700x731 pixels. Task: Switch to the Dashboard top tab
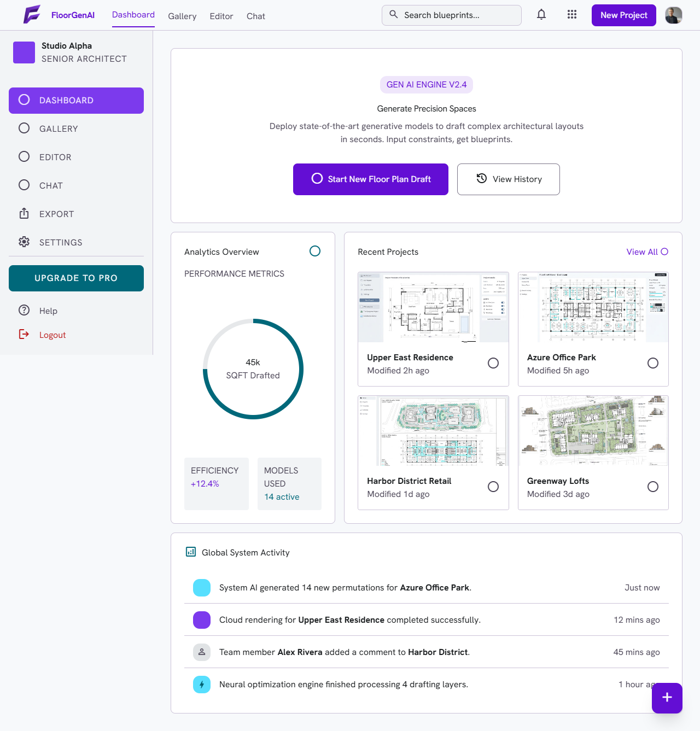coord(133,15)
